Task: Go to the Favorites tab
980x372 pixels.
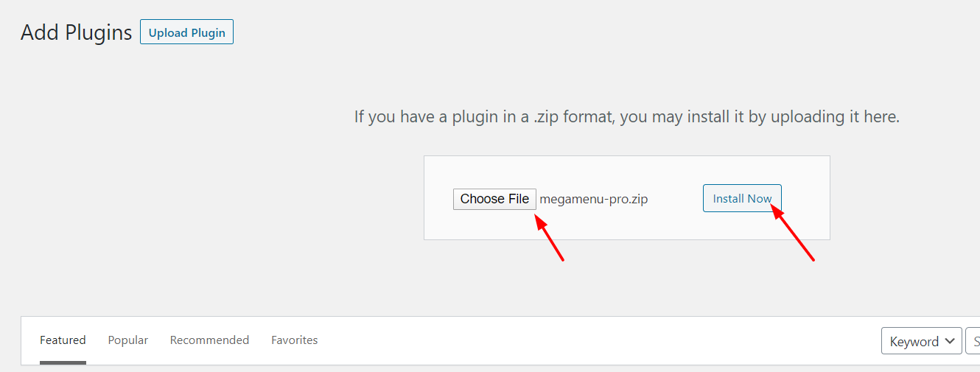Action: pos(295,340)
